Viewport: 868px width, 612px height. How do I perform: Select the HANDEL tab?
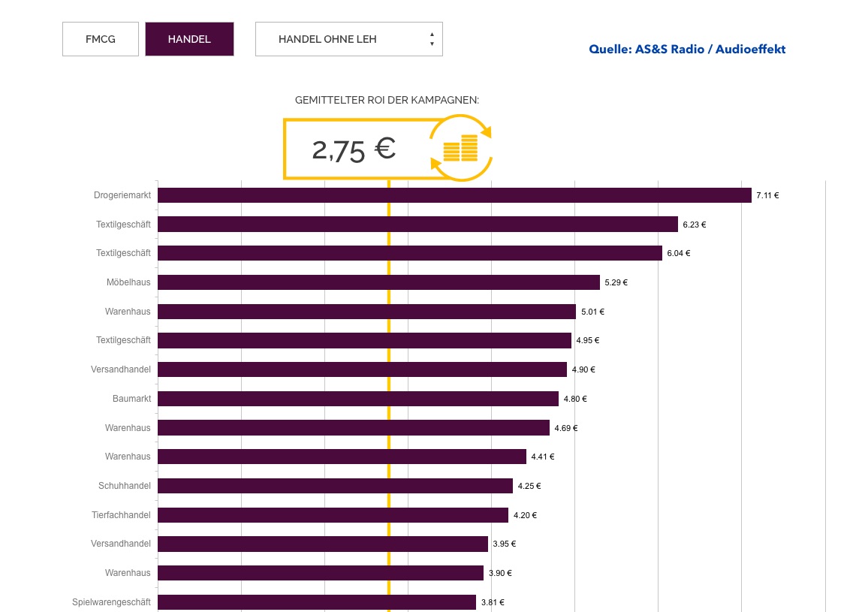(189, 39)
